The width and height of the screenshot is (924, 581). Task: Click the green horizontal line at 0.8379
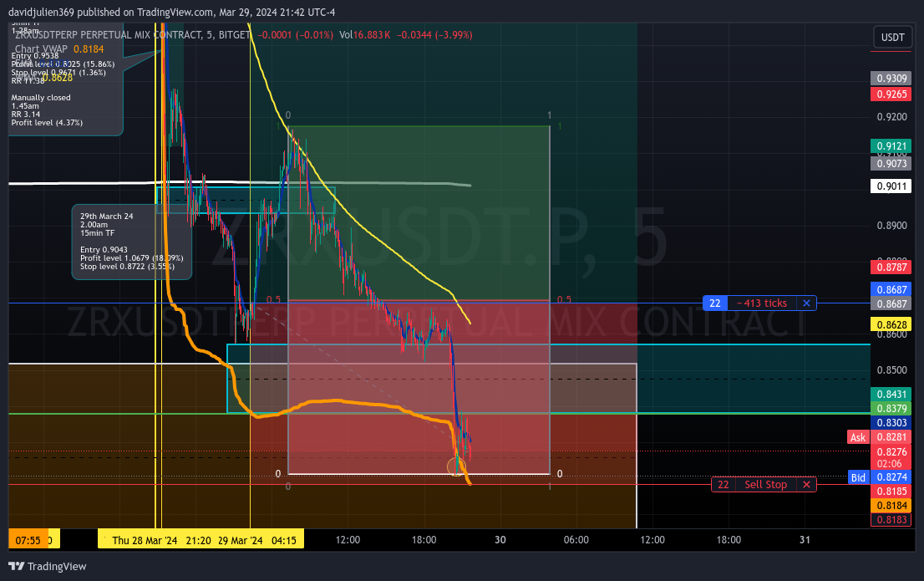(439, 414)
